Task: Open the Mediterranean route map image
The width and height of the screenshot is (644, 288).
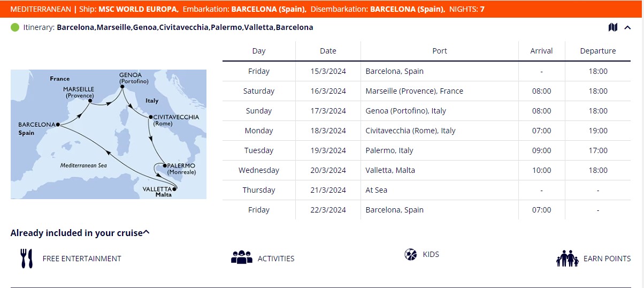Action: [109, 134]
